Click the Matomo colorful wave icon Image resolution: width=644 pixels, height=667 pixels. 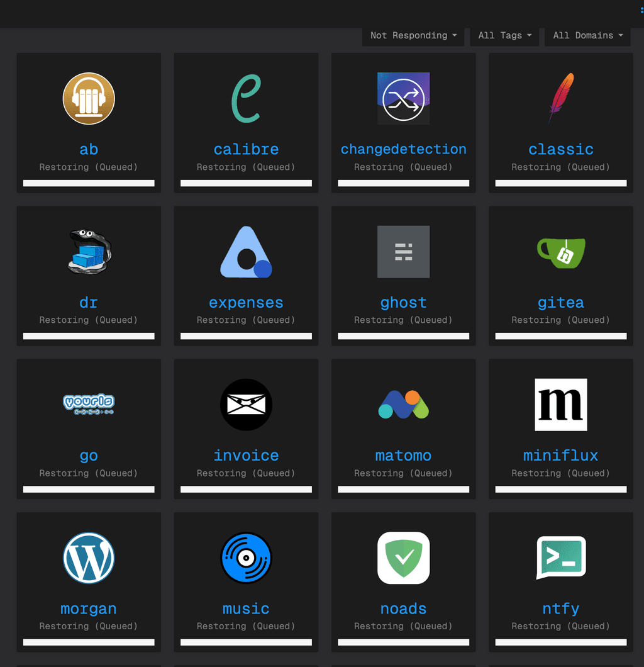point(403,405)
